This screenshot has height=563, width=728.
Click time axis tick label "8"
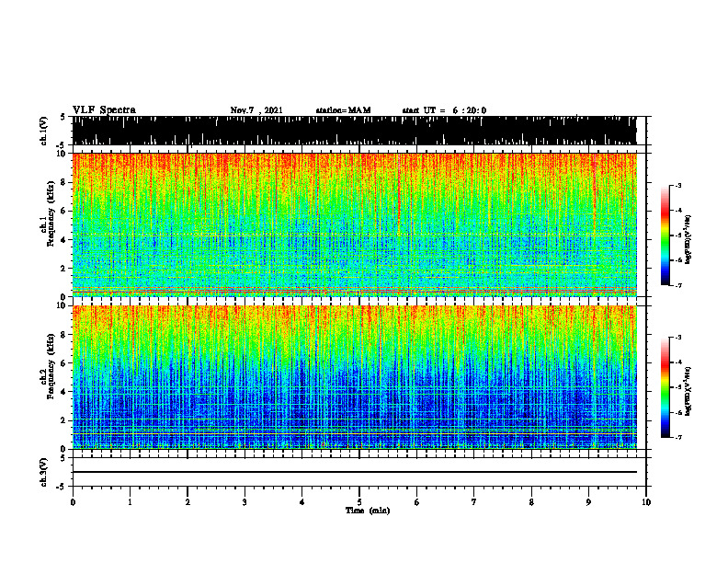coord(531,502)
